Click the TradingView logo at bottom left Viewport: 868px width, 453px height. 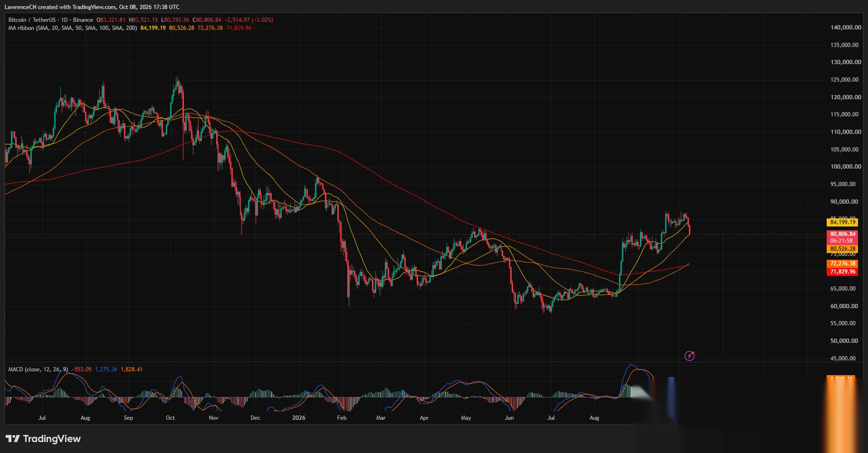43,439
